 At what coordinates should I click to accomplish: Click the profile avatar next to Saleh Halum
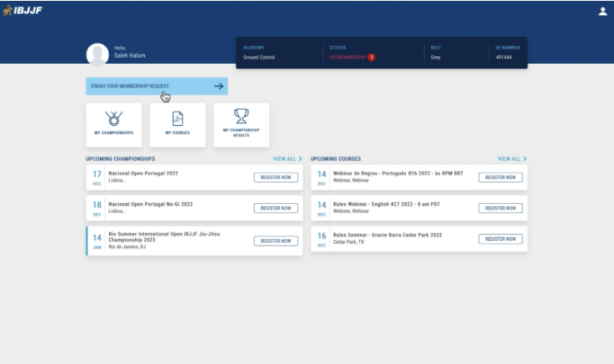tap(97, 55)
